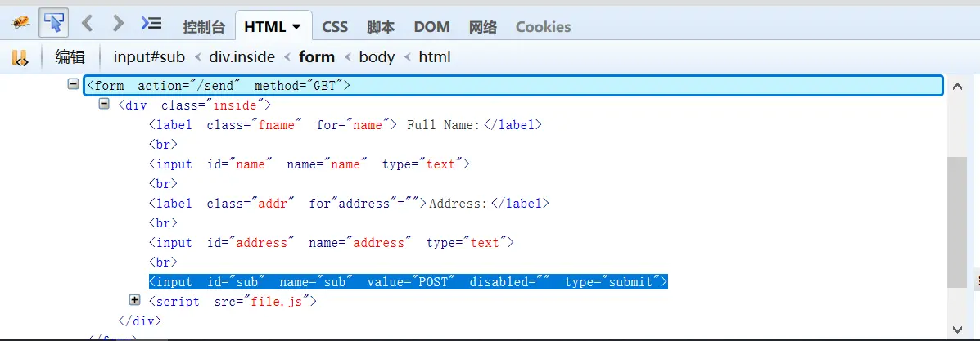The image size is (980, 341).
Task: Click the forward navigation arrow
Action: tap(118, 23)
